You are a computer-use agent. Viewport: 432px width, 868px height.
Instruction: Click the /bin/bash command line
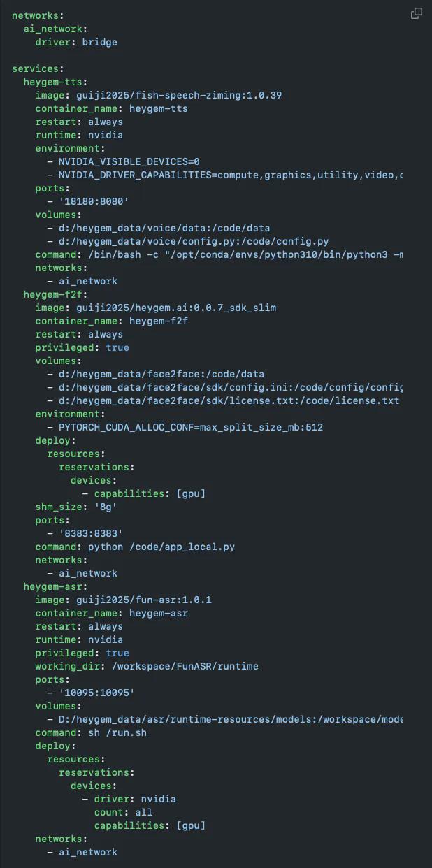coord(219,254)
